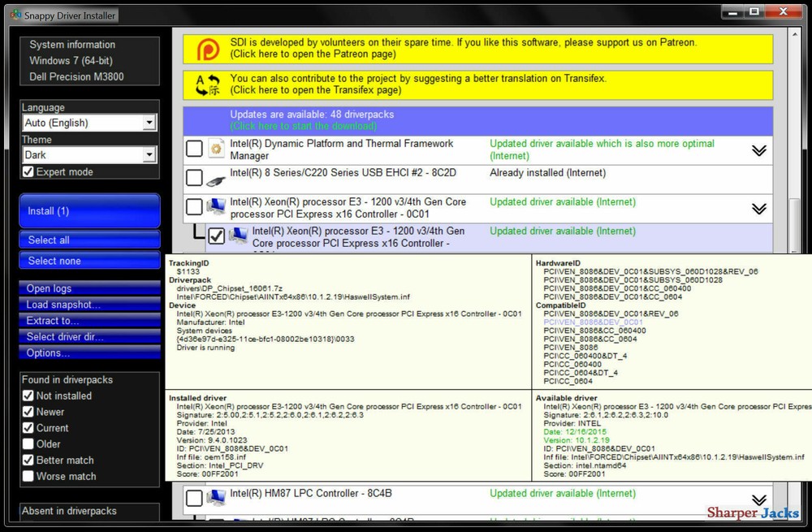Open the Language dropdown
The width and height of the screenshot is (812, 532).
149,122
